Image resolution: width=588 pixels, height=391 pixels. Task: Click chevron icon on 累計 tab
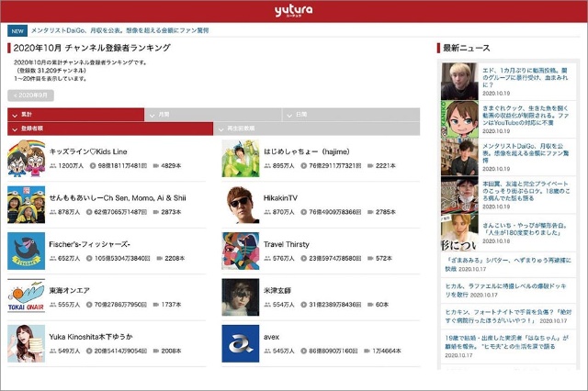pos(15,116)
